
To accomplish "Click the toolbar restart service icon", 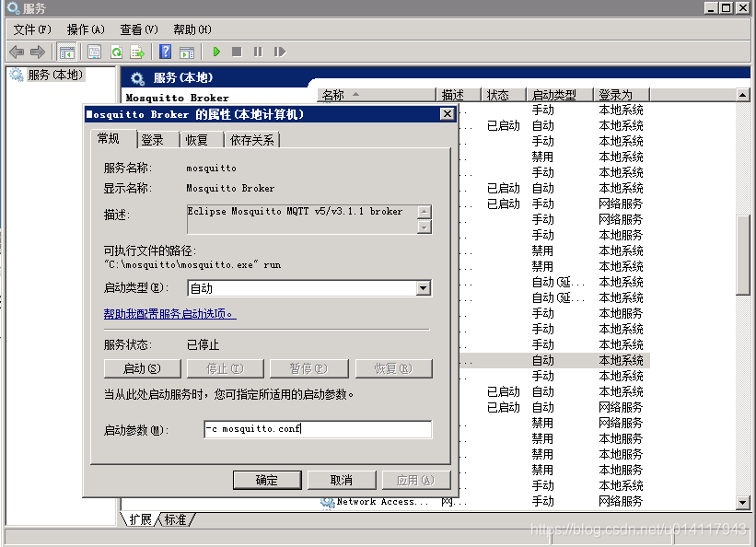I will (x=280, y=52).
